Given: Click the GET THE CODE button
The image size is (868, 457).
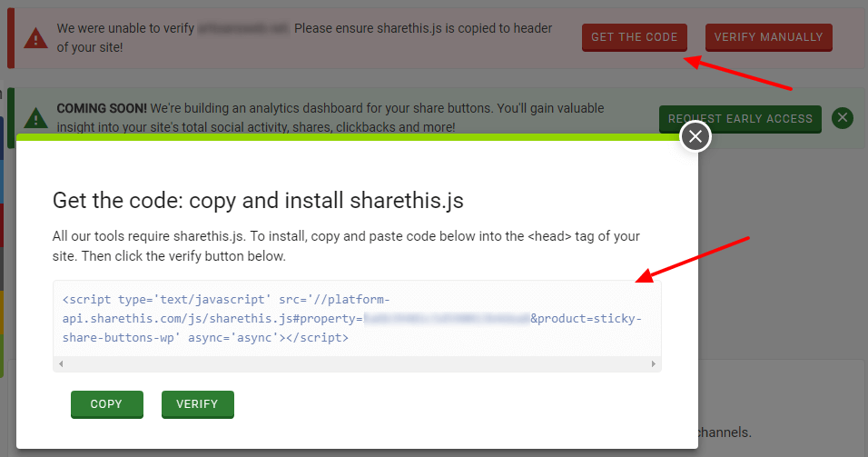Looking at the screenshot, I should pos(635,37).
